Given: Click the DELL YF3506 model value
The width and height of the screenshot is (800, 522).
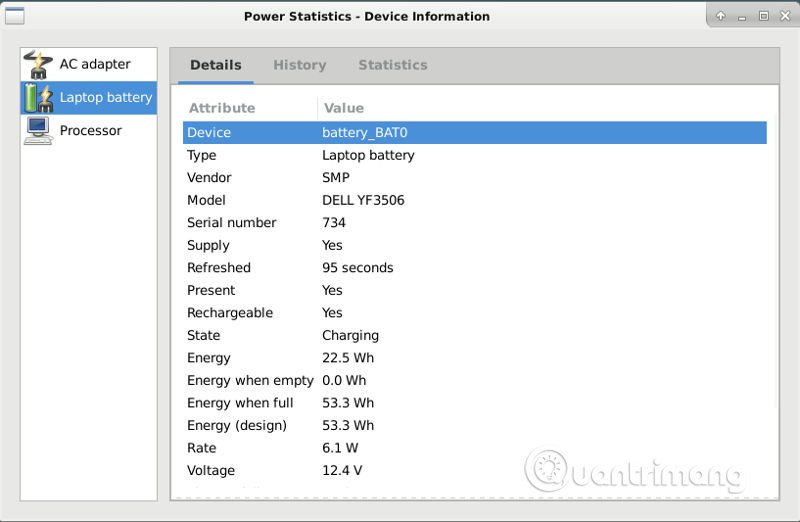Looking at the screenshot, I should [x=363, y=200].
